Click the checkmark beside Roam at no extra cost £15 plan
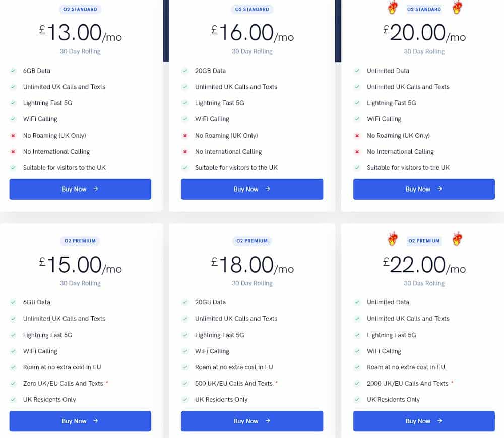The image size is (504, 438). [13, 367]
